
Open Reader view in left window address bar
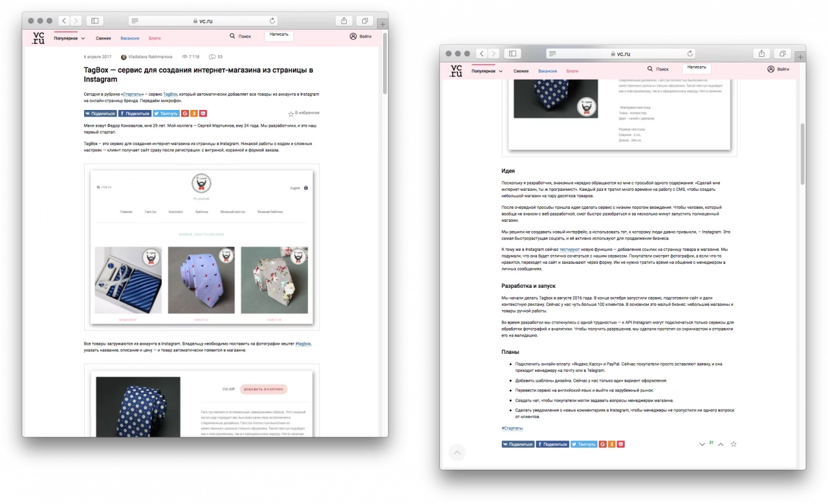135,21
